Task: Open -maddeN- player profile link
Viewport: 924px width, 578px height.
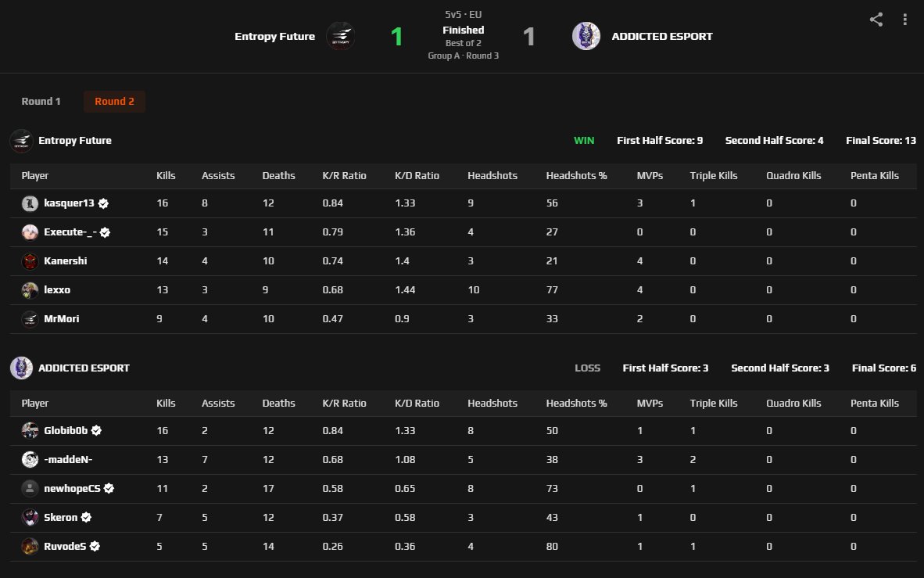Action: click(68, 459)
